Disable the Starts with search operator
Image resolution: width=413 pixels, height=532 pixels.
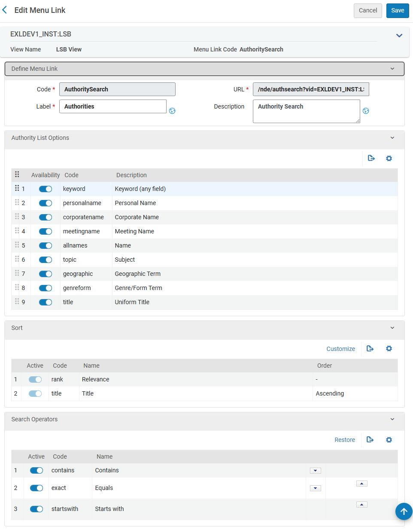tap(36, 509)
